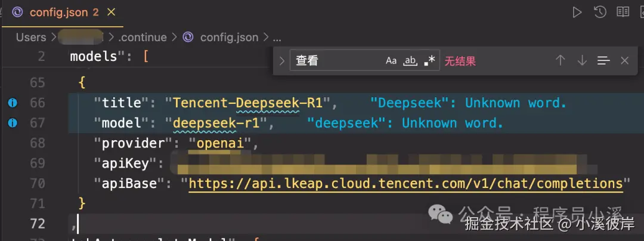Go to next match arrow
Image resolution: width=644 pixels, height=241 pixels.
pos(582,61)
